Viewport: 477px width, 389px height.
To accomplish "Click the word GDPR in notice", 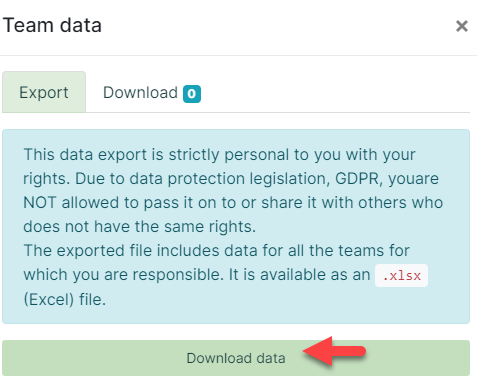I will tap(357, 178).
